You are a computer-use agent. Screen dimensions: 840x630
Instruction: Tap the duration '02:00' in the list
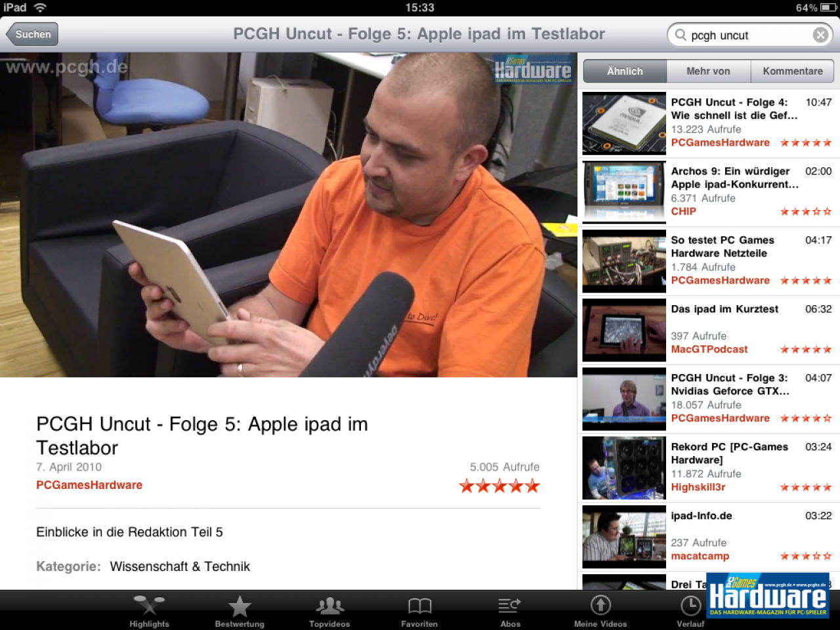pyautogui.click(x=818, y=171)
